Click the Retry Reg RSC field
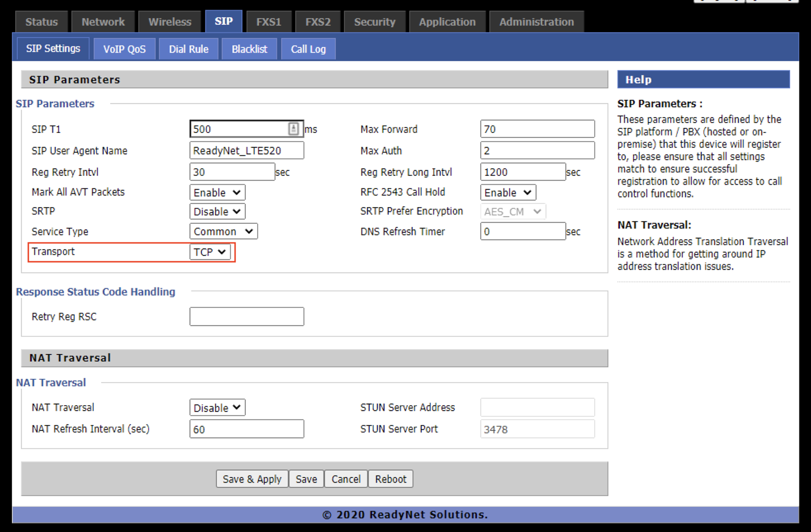The image size is (811, 532). 246,316
